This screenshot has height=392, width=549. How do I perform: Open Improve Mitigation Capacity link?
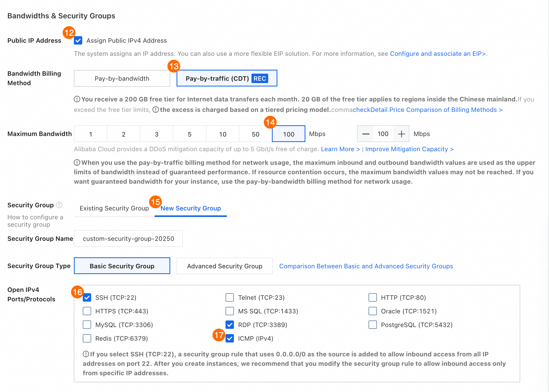pos(409,149)
